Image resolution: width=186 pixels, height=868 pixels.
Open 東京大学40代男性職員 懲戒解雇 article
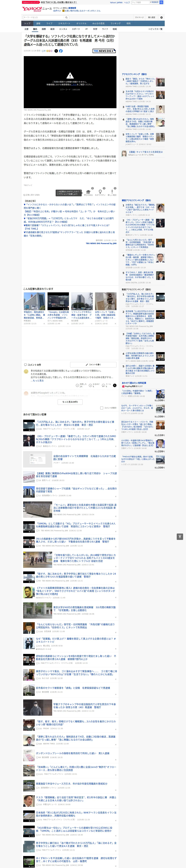click(84, 609)
